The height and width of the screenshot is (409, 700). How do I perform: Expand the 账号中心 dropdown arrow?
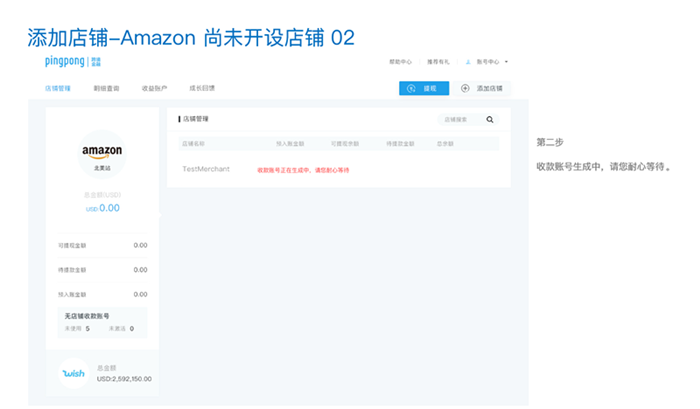pyautogui.click(x=506, y=62)
